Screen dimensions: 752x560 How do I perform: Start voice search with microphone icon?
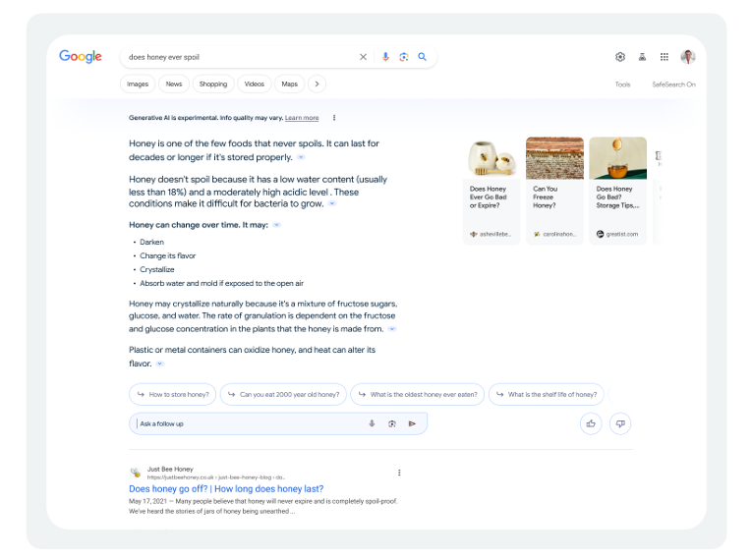385,57
